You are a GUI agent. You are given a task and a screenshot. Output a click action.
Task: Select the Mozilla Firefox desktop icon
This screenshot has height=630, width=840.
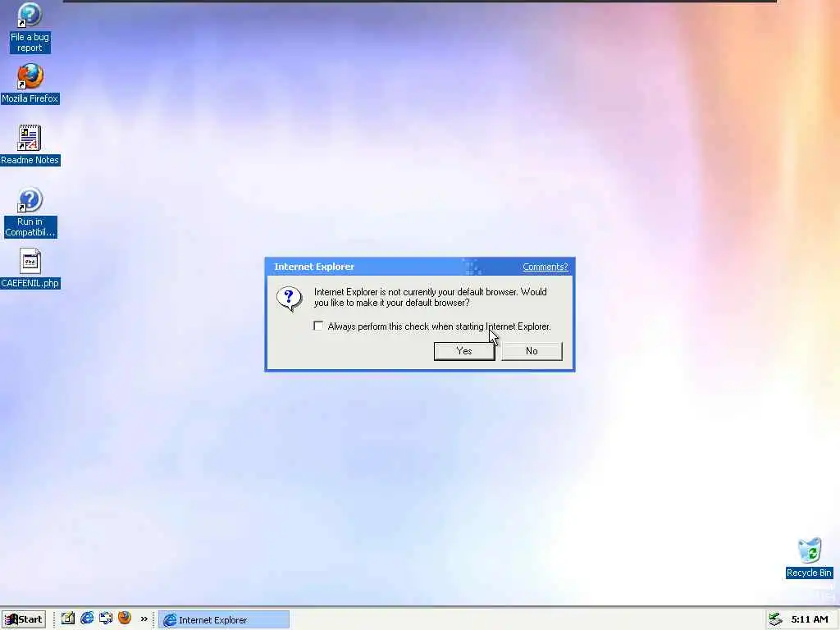click(x=30, y=84)
